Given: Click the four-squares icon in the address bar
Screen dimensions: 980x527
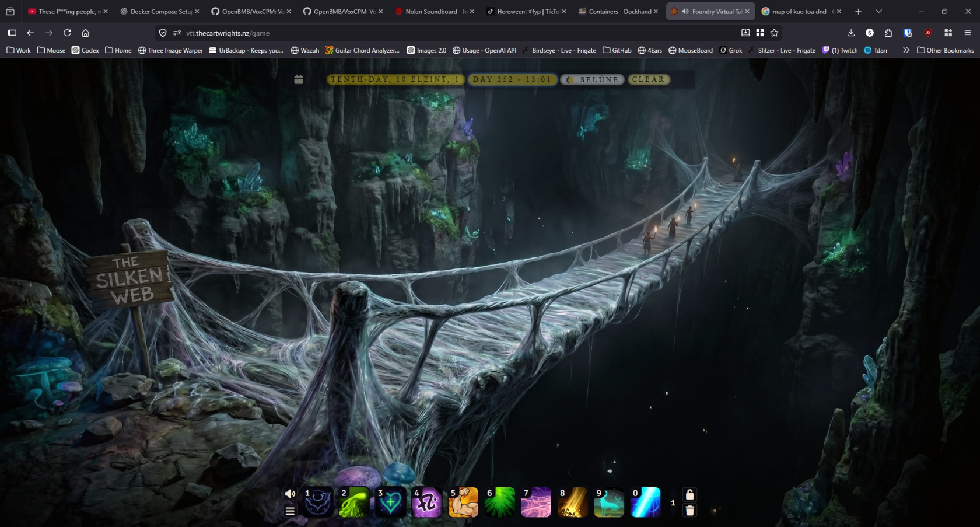Looking at the screenshot, I should [760, 33].
